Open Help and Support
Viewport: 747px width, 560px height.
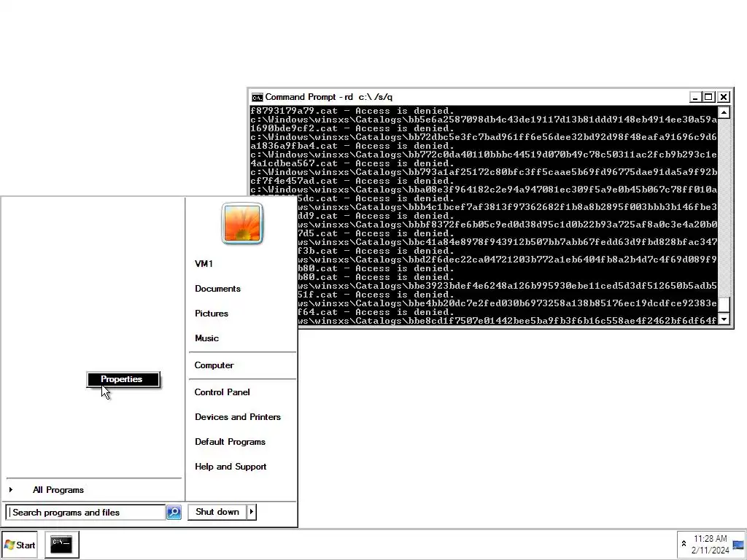coord(231,466)
